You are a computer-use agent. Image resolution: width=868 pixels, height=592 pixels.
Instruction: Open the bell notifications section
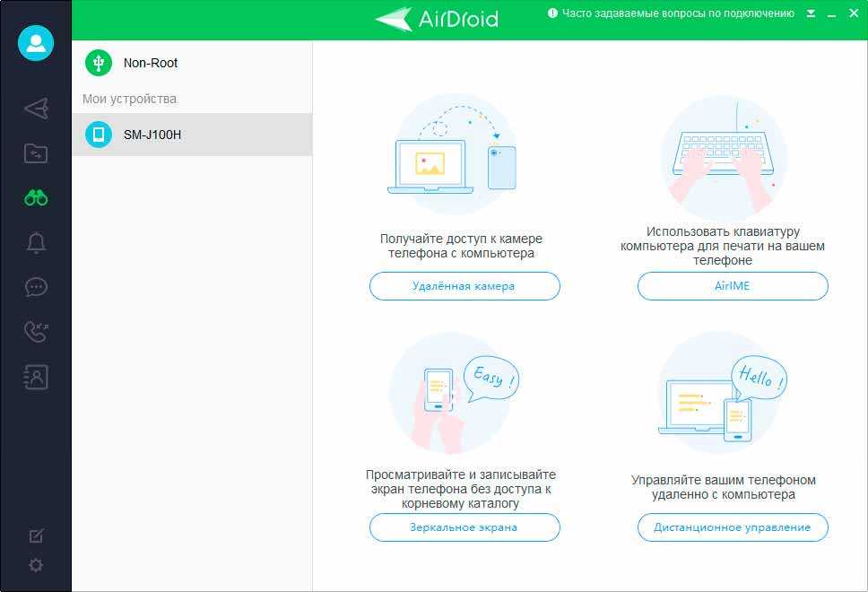pos(36,242)
